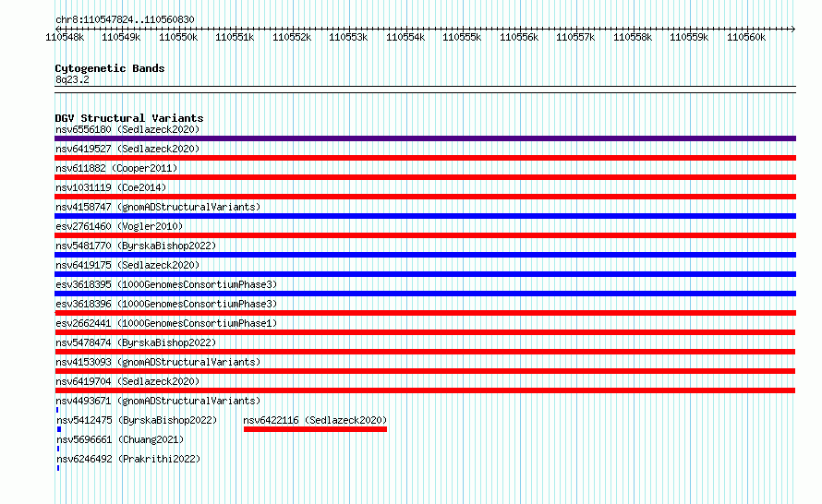Screen dimensions: 822x504
Task: Select nsv5481770 (ByrskaBishop2022) label
Action: click(x=136, y=246)
